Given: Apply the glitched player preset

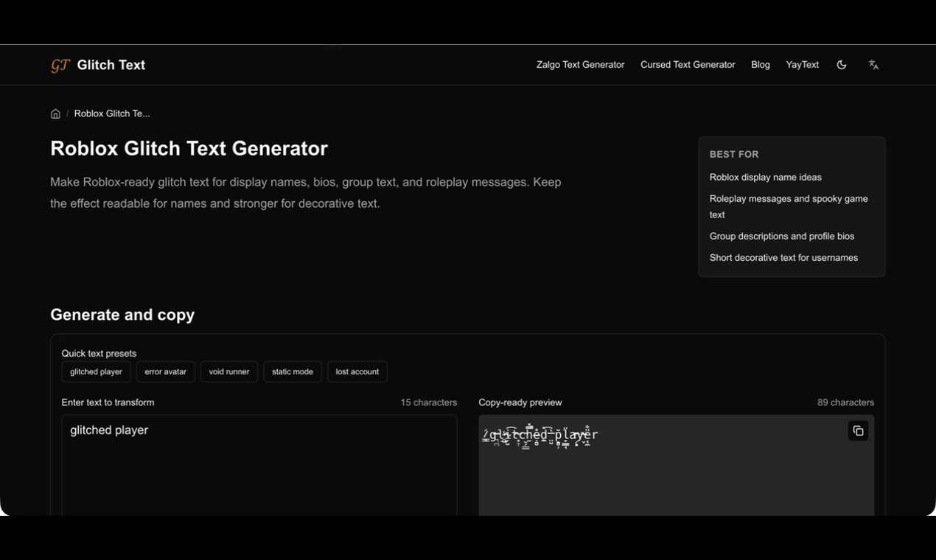Looking at the screenshot, I should point(96,371).
